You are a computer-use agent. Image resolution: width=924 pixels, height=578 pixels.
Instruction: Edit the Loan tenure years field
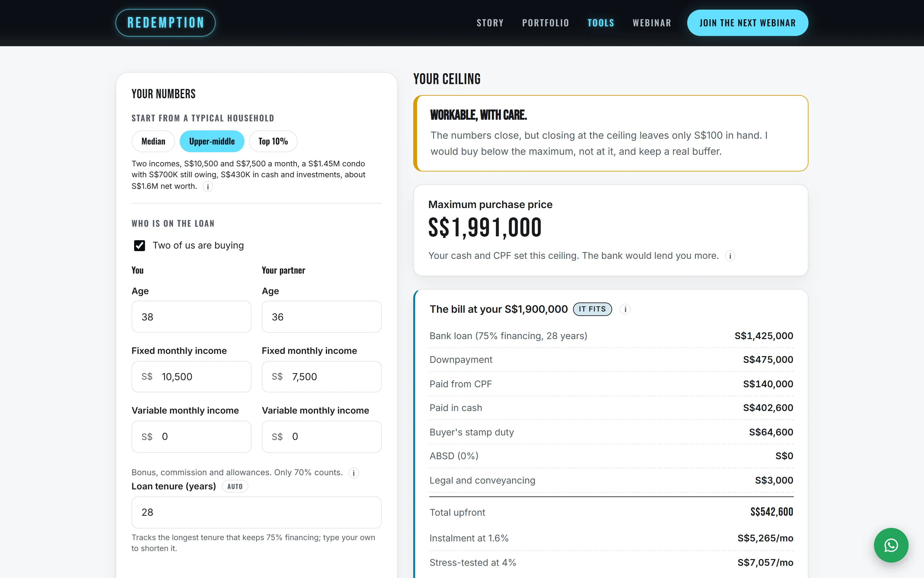[x=256, y=512]
